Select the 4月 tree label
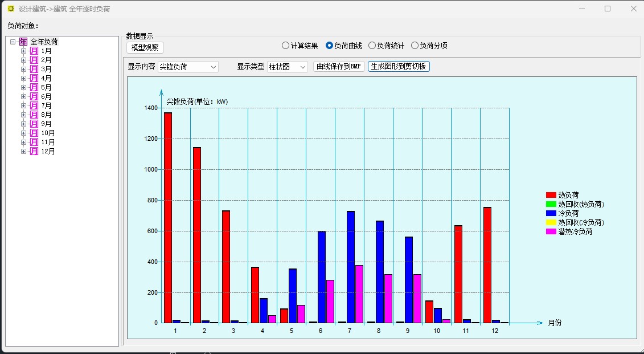644x354 pixels. (x=47, y=78)
